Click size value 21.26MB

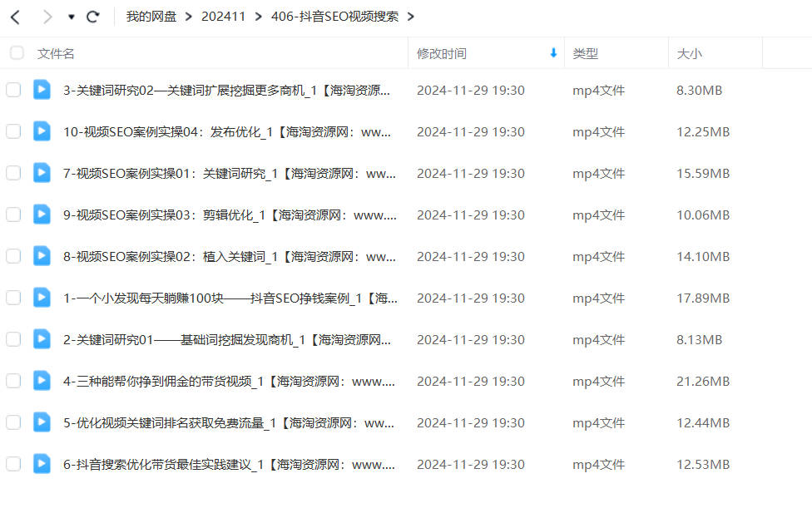[x=703, y=382]
